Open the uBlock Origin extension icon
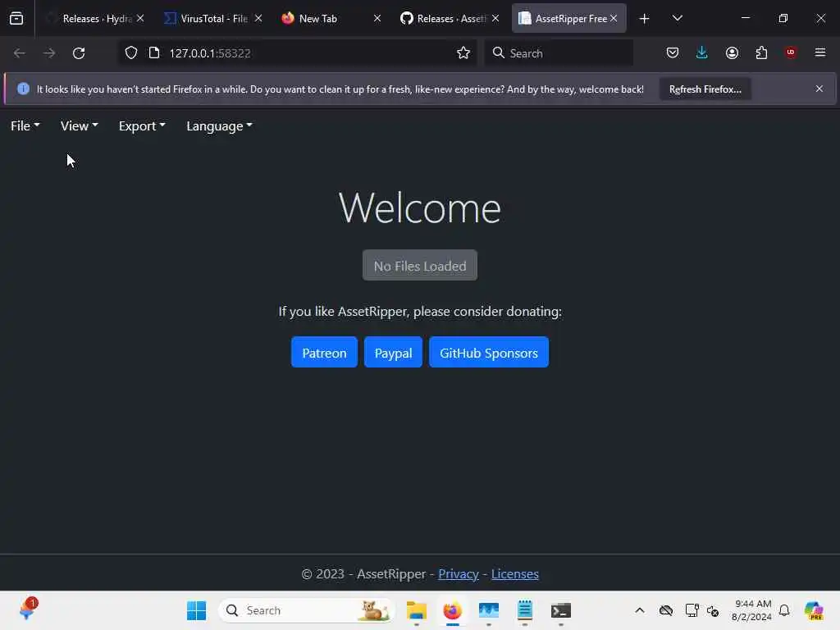 pyautogui.click(x=791, y=53)
